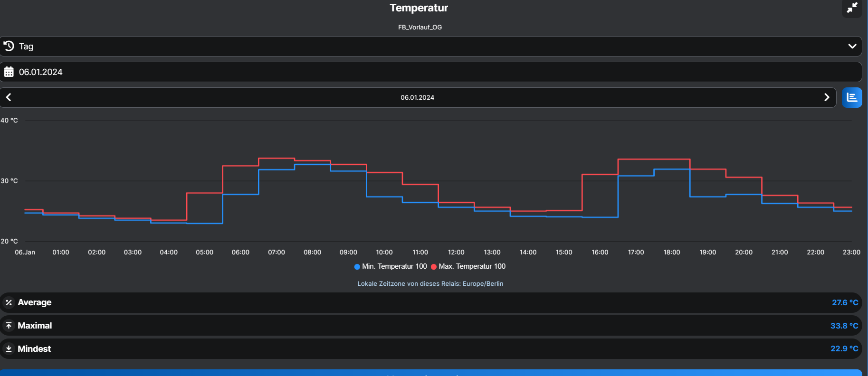Click the history clock icon beside Tag
Image resolution: width=868 pixels, height=376 pixels.
coord(9,46)
